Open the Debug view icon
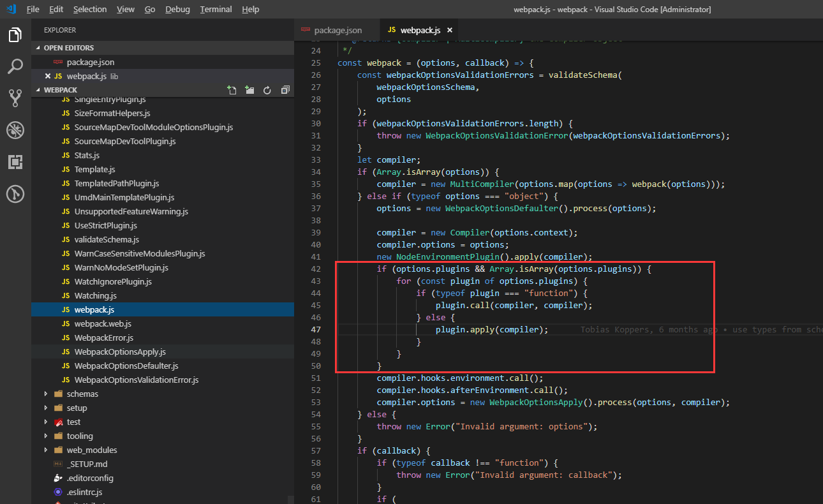The image size is (823, 504). 15,130
